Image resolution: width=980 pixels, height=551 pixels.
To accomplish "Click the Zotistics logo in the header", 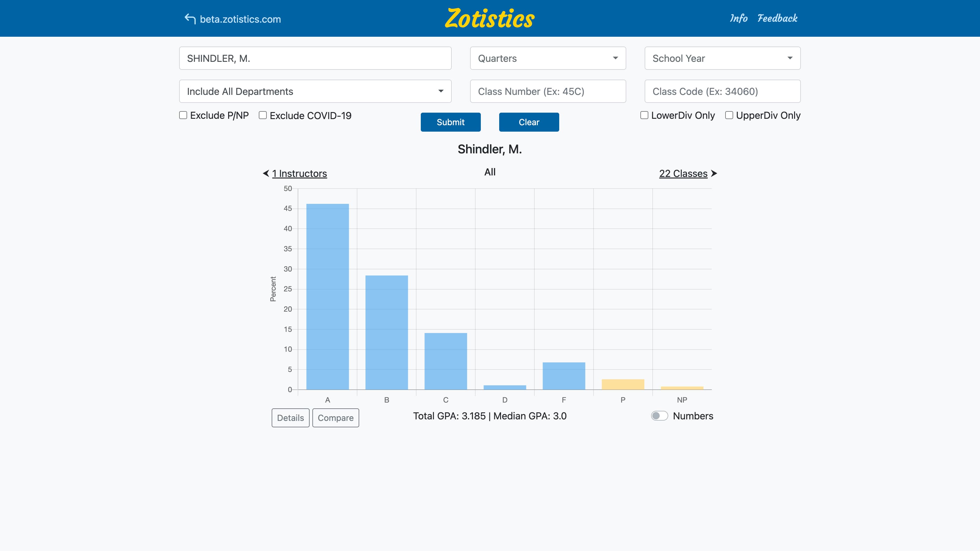I will click(x=490, y=19).
